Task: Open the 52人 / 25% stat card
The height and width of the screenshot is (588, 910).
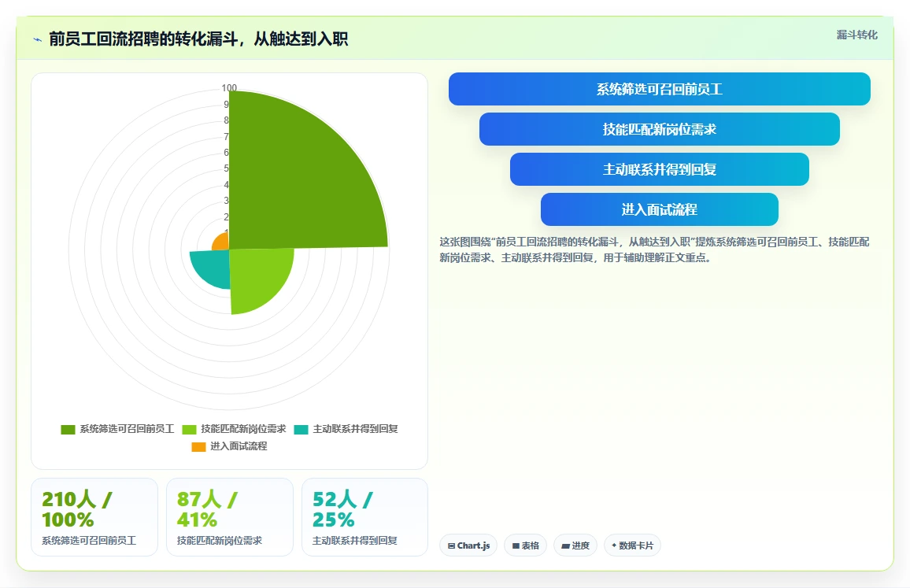Action: tap(365, 517)
